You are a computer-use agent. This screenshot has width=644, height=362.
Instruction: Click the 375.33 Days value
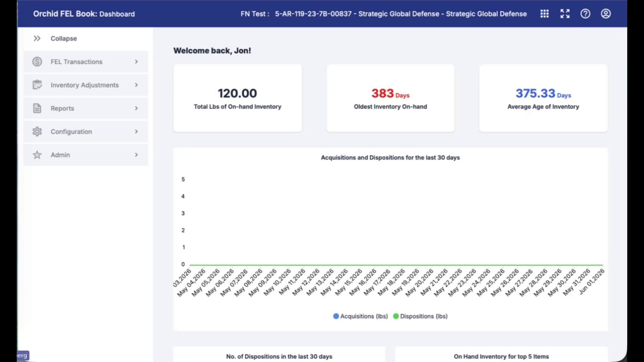tap(543, 94)
